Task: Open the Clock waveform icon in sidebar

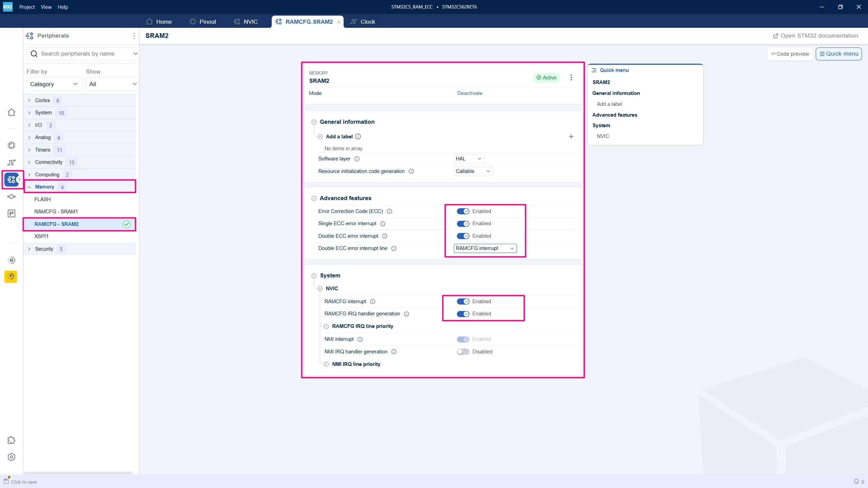Action: point(12,162)
